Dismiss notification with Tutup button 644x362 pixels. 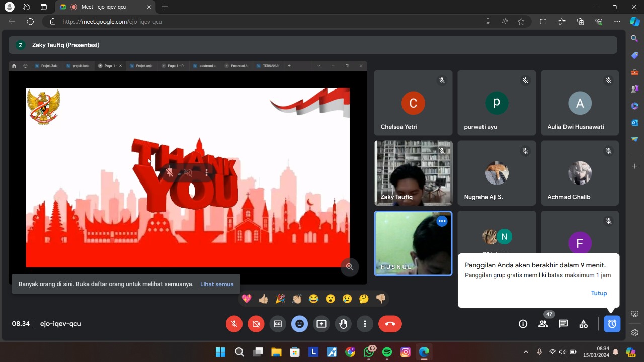pos(599,293)
